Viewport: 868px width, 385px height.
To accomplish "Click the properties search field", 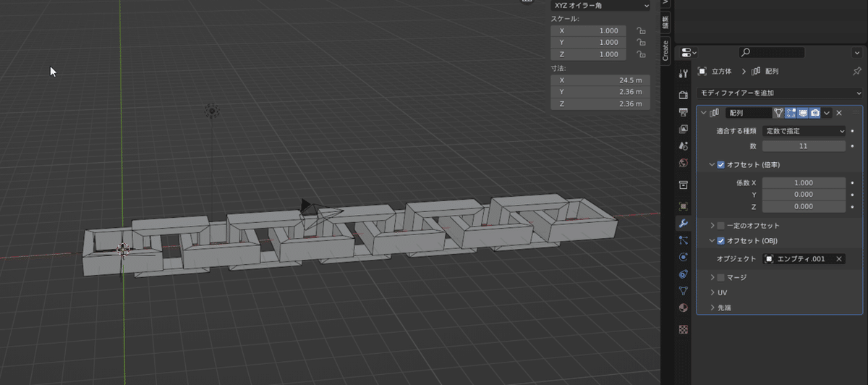I will (771, 52).
